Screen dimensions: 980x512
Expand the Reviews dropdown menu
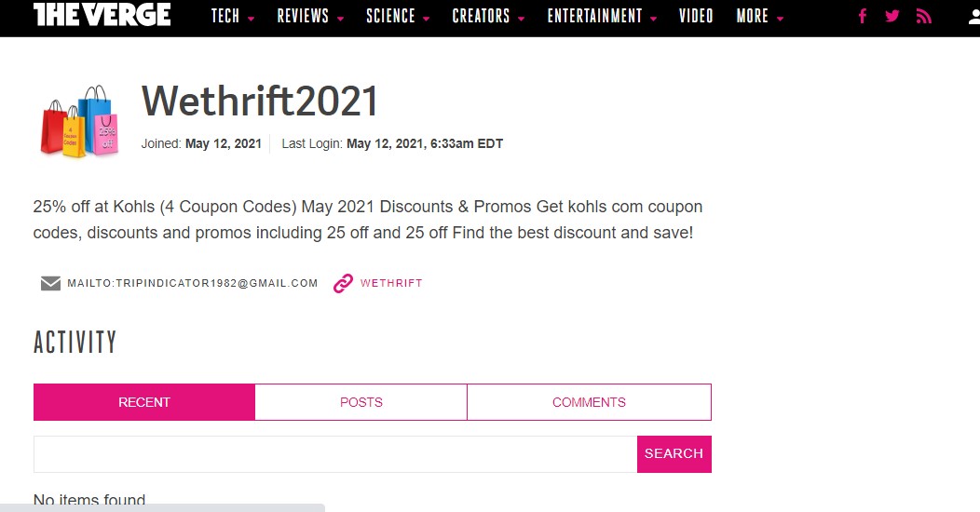[310, 16]
